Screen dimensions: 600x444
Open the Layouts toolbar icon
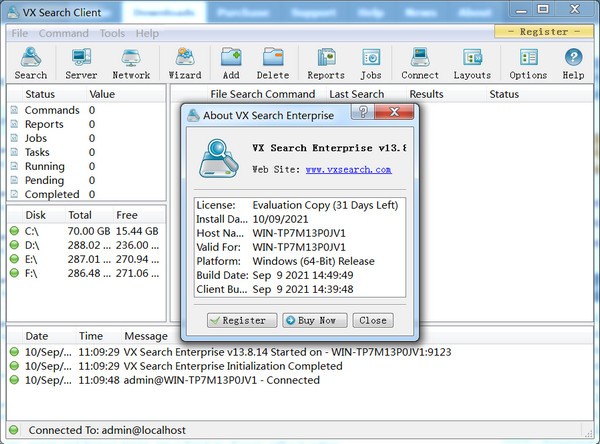[x=472, y=62]
